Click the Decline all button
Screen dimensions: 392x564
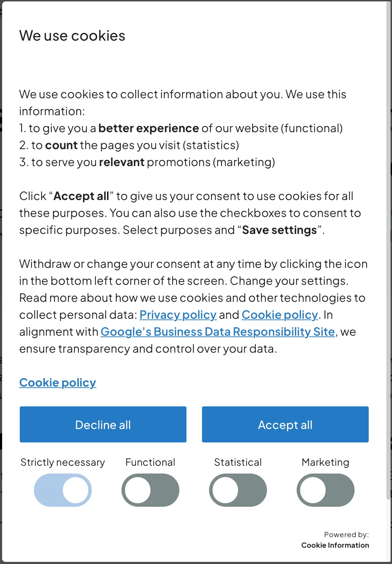point(103,424)
